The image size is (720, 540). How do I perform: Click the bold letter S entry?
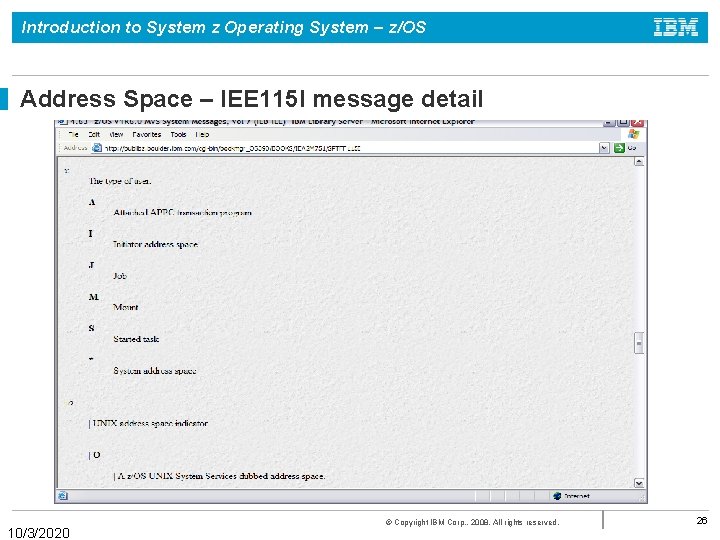coord(91,328)
